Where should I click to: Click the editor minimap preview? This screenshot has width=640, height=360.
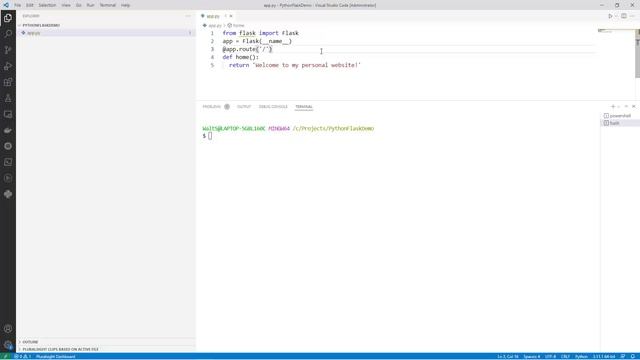(x=616, y=31)
